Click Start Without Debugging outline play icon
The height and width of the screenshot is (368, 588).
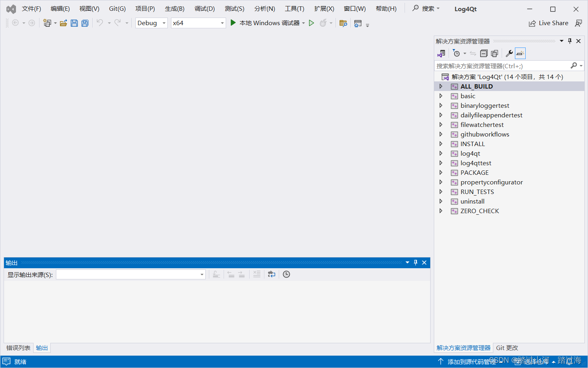[x=312, y=23]
